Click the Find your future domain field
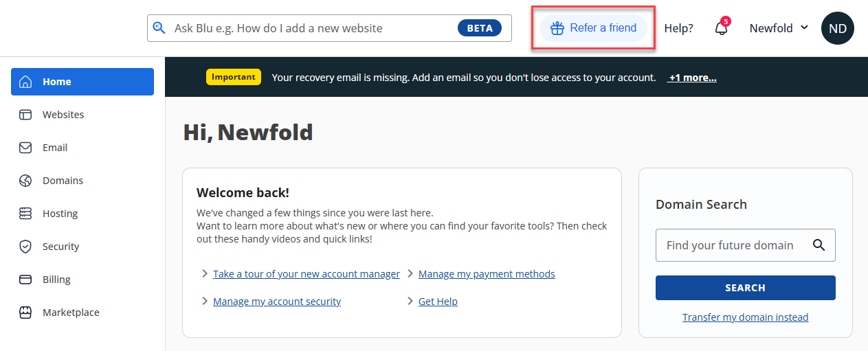 pos(730,245)
